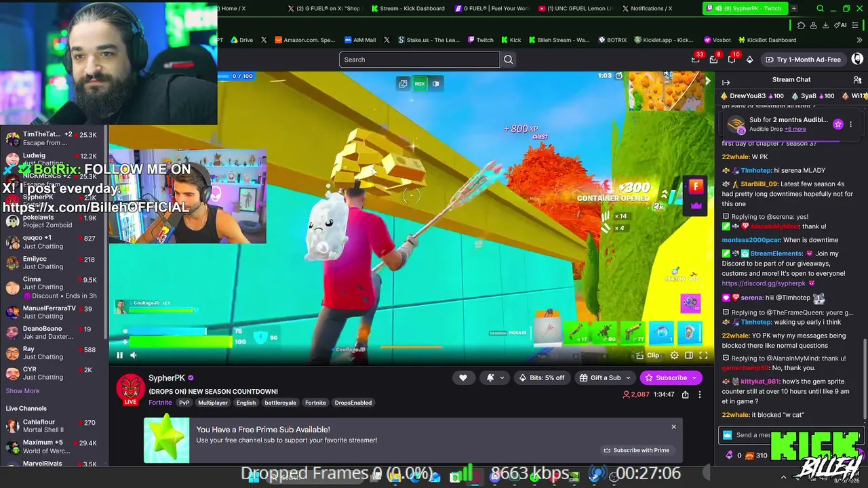The width and height of the screenshot is (868, 488).
Task: Share the stream via share icon
Action: click(x=686, y=394)
